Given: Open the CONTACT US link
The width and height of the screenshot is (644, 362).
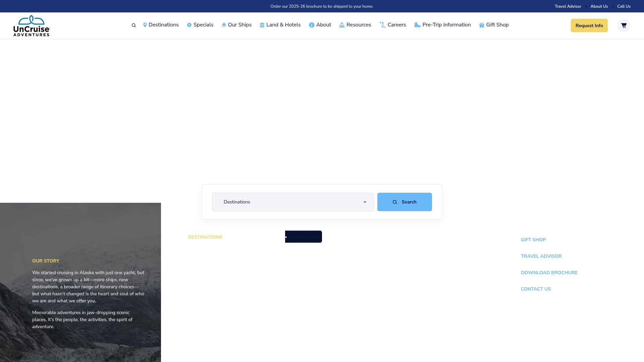Looking at the screenshot, I should [536, 289].
